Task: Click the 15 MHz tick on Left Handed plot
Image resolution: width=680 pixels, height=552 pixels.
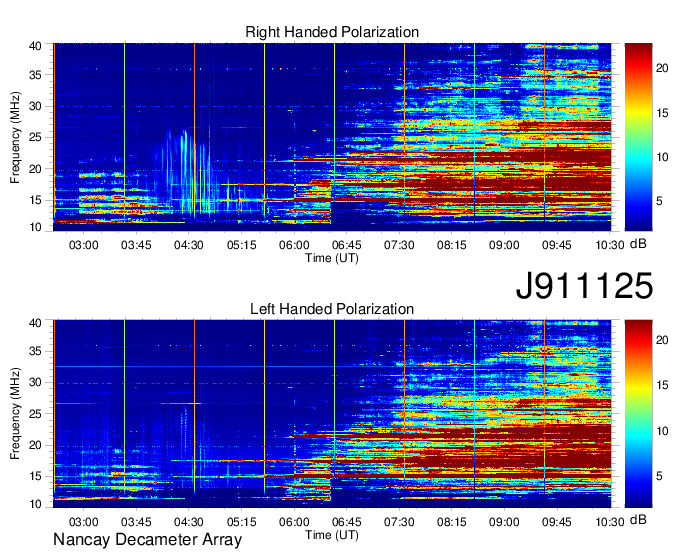Action: 35,476
